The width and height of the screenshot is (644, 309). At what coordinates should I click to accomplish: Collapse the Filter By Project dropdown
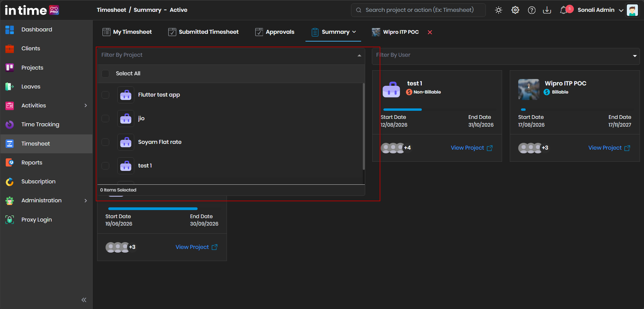(x=359, y=55)
